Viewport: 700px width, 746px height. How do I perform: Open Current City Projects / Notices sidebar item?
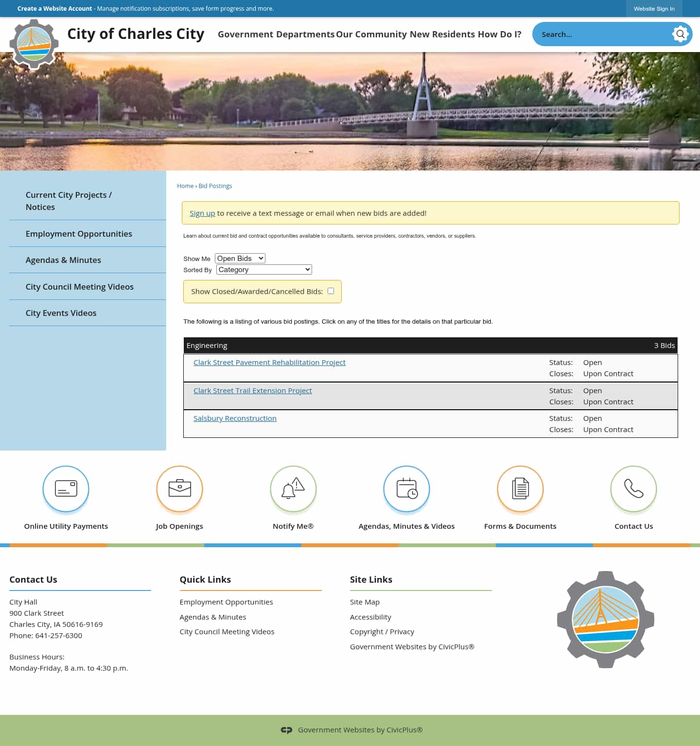tap(87, 201)
